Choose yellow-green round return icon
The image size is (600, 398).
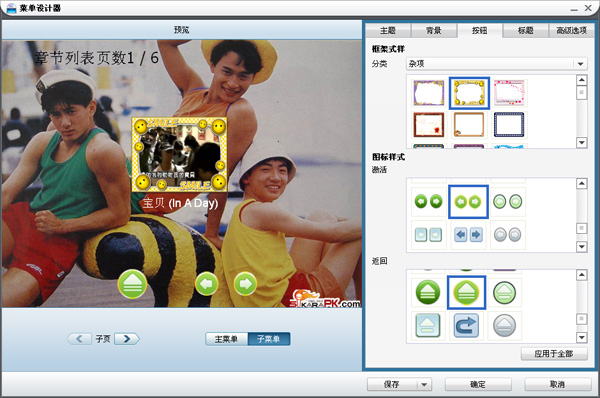pyautogui.click(x=466, y=292)
